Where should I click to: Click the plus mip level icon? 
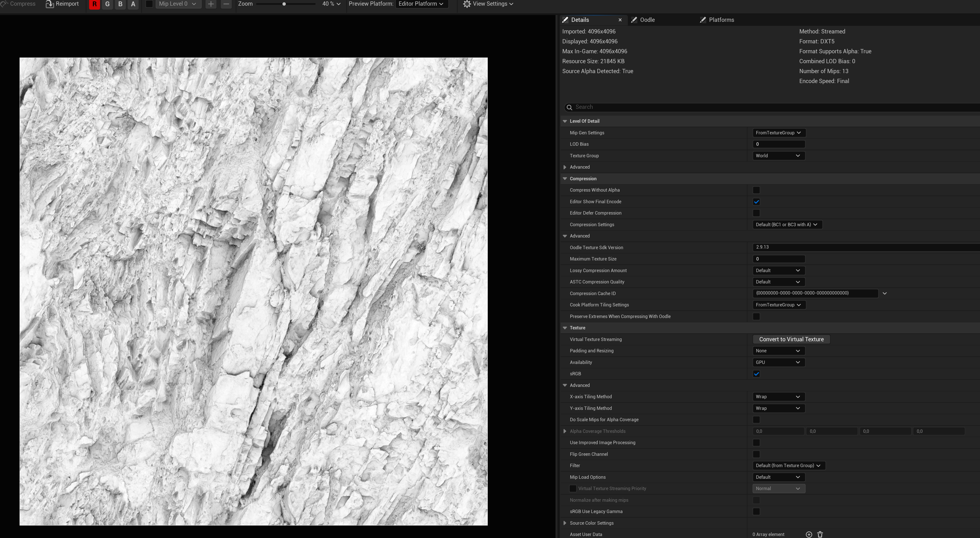pos(211,4)
